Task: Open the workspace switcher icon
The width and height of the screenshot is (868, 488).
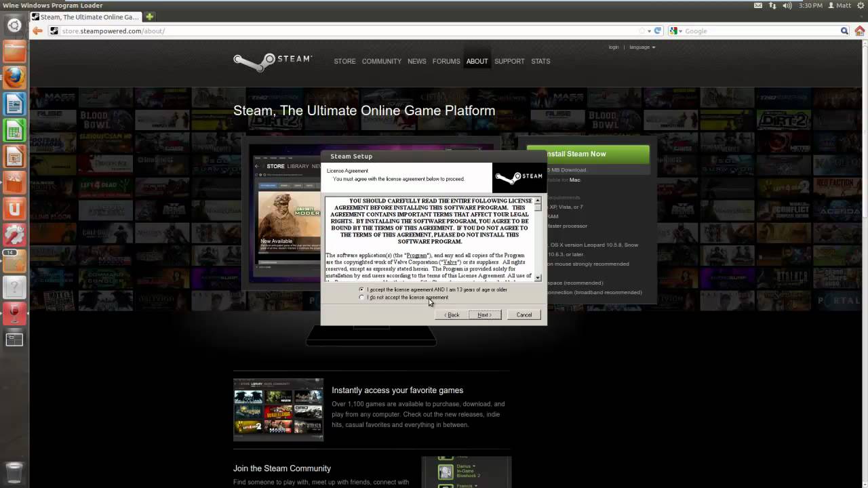Action: tap(14, 340)
